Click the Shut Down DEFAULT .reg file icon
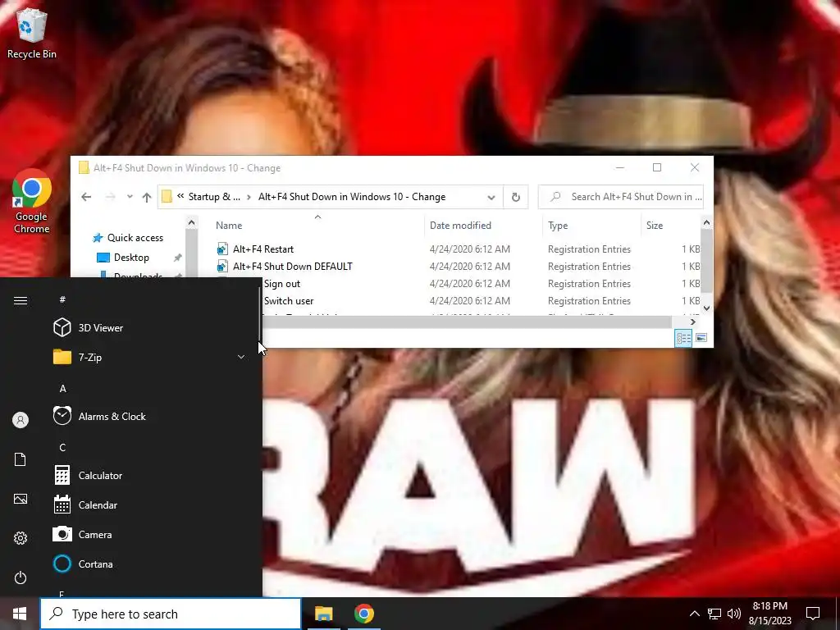840x630 pixels. click(222, 267)
